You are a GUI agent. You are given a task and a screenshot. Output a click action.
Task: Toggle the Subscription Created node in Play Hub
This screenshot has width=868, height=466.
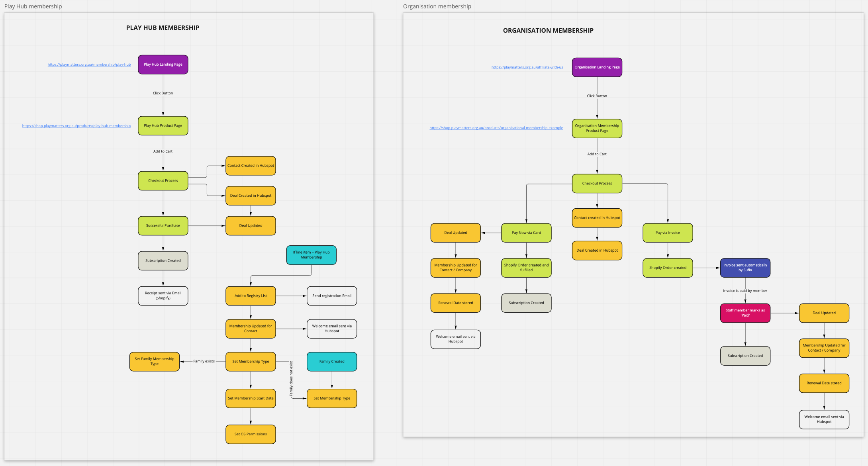point(163,260)
